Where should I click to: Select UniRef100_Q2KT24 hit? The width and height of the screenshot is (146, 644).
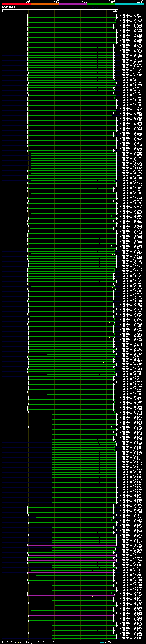click(131, 550)
